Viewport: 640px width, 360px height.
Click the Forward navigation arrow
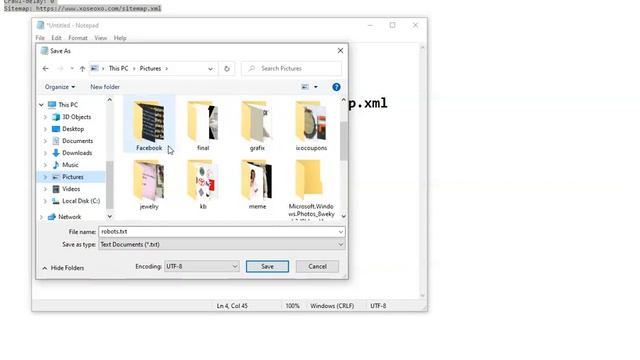(60, 69)
